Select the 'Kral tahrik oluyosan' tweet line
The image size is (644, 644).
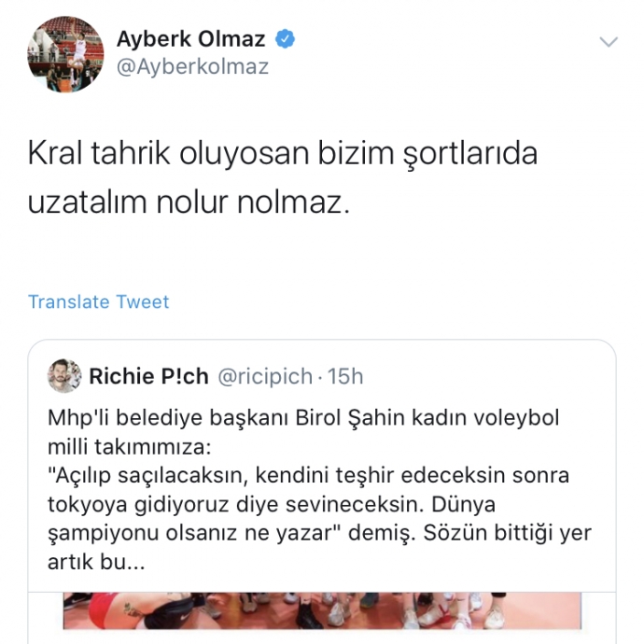tap(283, 153)
